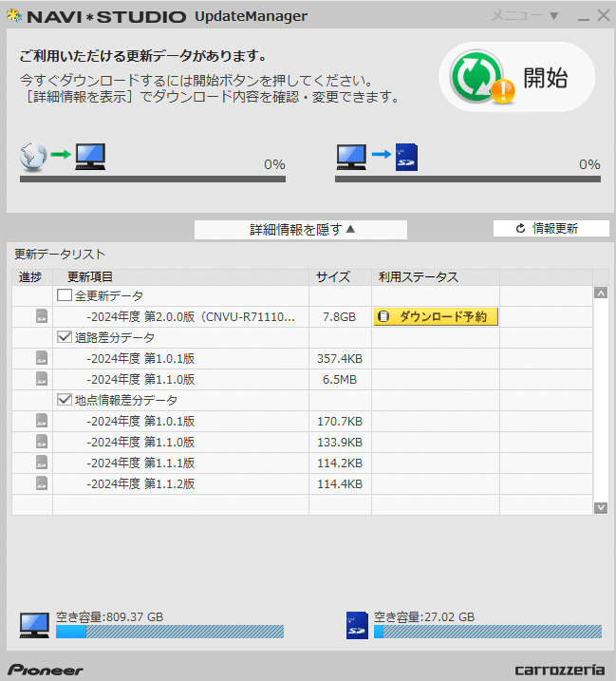This screenshot has width=616, height=681.
Task: Click SD icon in 114.4KB row
Action: [x=42, y=482]
